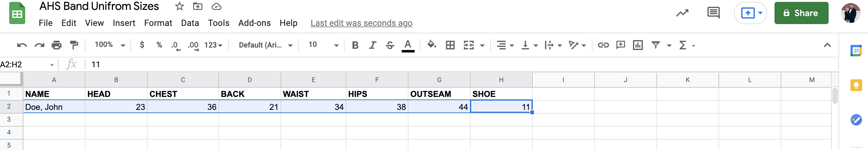Star the AHS Band Unifrom Sizes document
This screenshot has width=868, height=150.
click(x=180, y=6)
